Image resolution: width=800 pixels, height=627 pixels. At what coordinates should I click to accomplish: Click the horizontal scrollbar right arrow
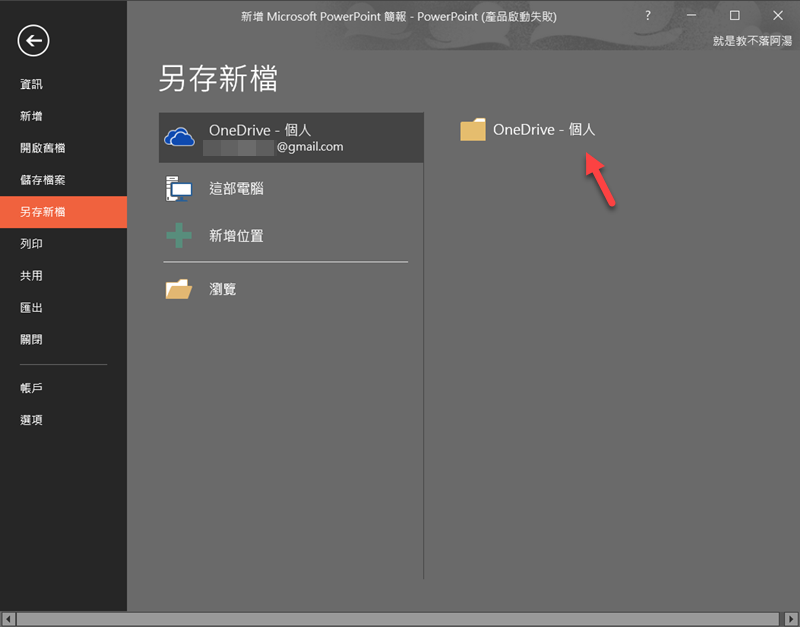[x=791, y=619]
